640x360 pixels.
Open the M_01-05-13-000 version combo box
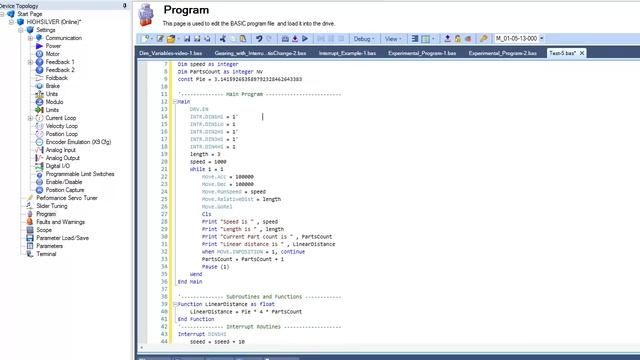[542, 38]
